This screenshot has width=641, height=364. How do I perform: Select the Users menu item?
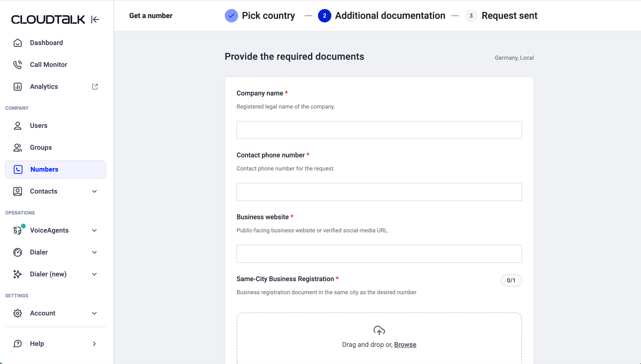pos(56,125)
